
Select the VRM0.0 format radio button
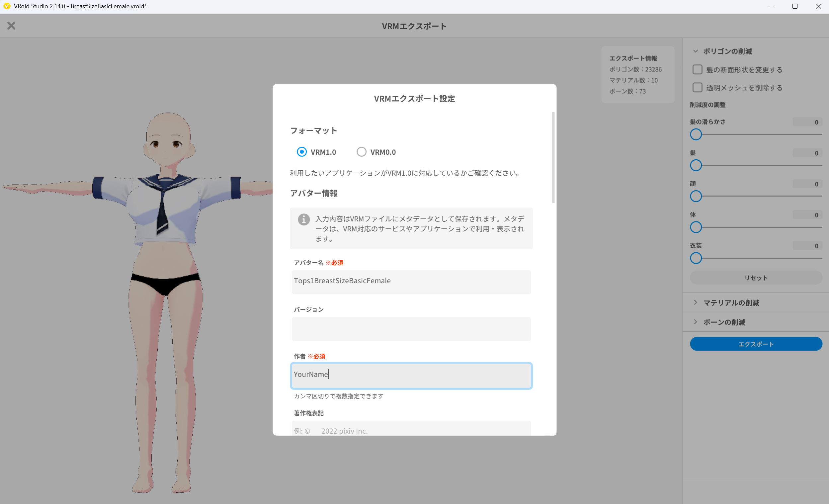point(361,152)
